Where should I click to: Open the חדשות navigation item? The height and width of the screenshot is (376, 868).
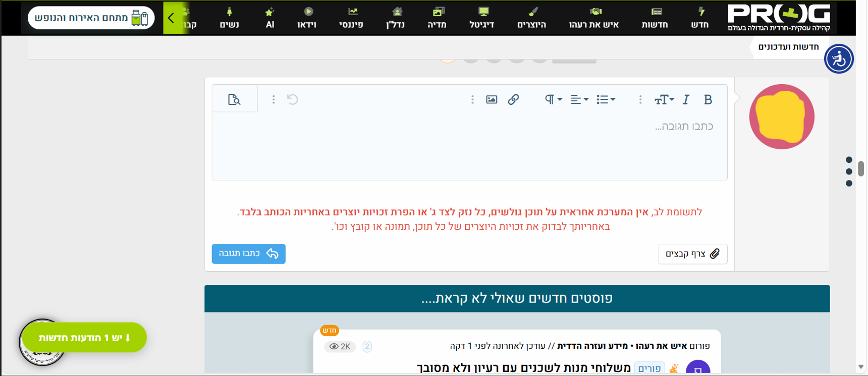point(655,18)
